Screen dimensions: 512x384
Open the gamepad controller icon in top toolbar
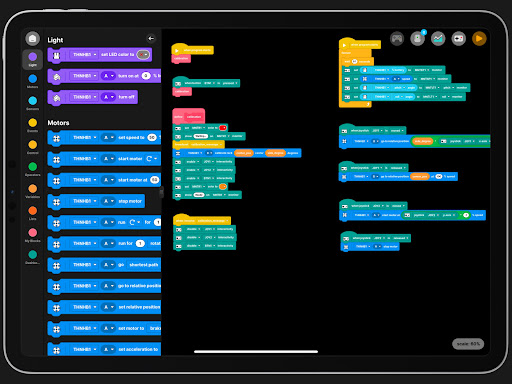(397, 39)
